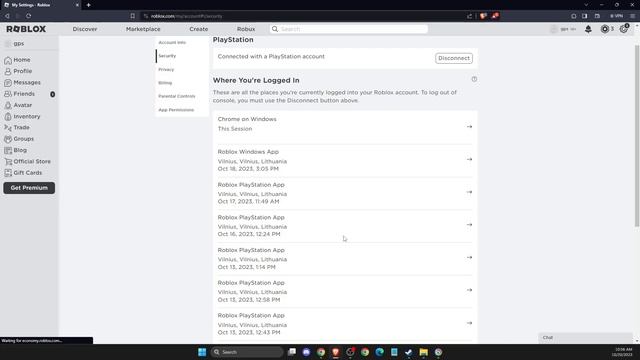Screen dimensions: 640x360
Task: Open the Create tab
Action: coord(199,29)
